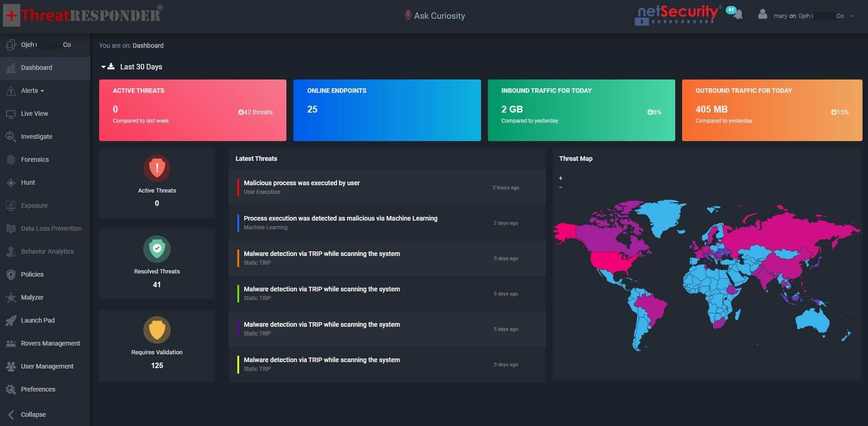Click the green Resolved Threats shield icon
The image size is (868, 426).
[x=157, y=249]
